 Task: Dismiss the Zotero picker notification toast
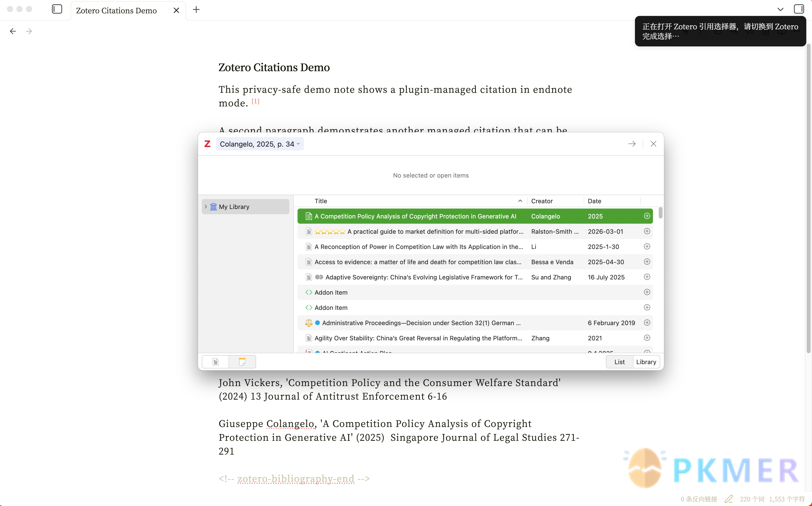(x=720, y=31)
